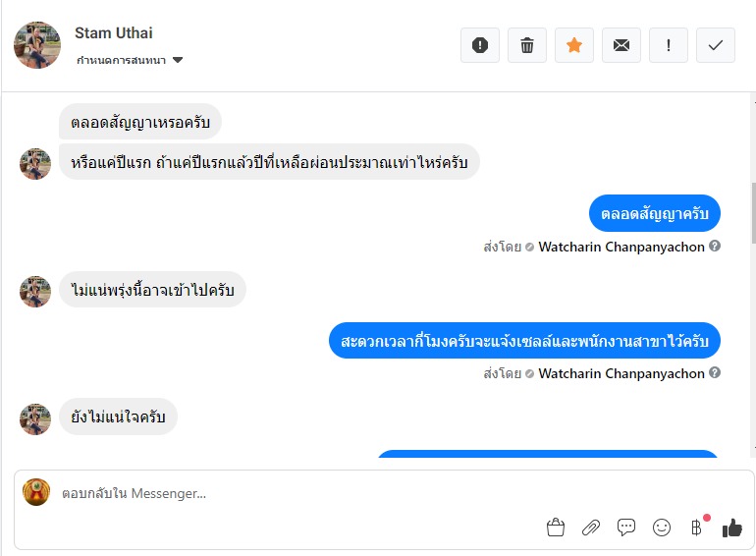Expand the กำหนดการสนทนา dropdown
The height and width of the screenshot is (556, 756).
pos(178,60)
